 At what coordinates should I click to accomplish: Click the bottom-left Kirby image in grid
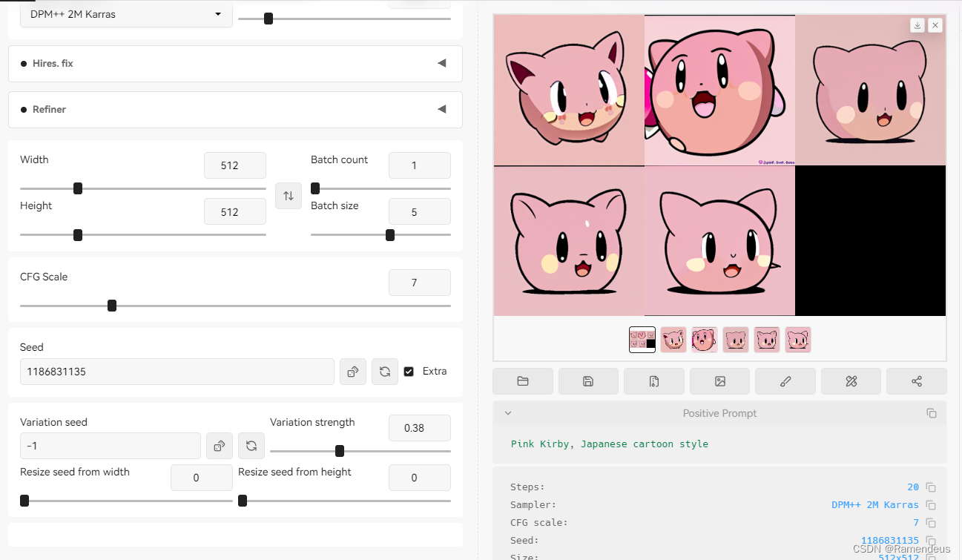(x=569, y=240)
